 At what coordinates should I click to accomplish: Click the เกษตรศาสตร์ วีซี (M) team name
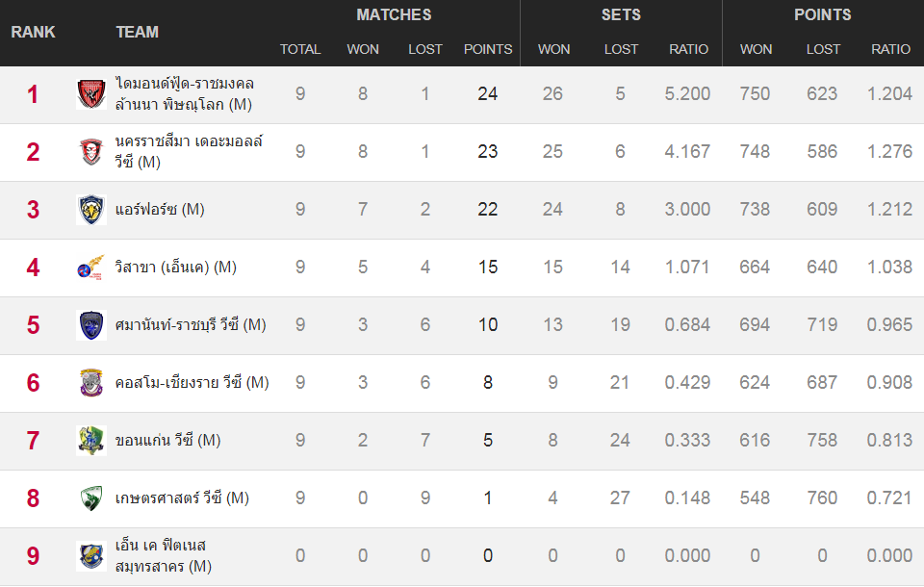pyautogui.click(x=182, y=498)
